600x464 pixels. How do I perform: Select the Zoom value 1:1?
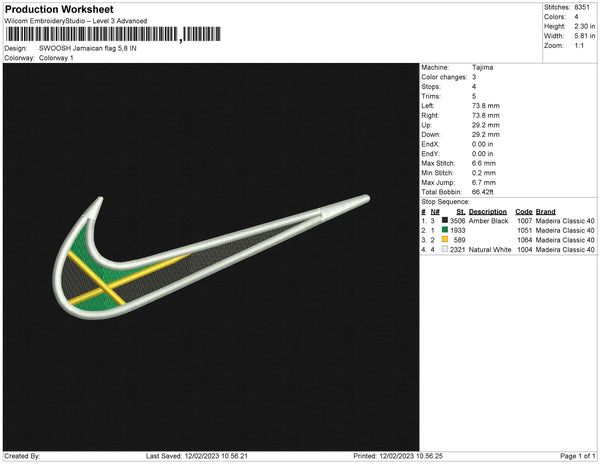click(579, 46)
